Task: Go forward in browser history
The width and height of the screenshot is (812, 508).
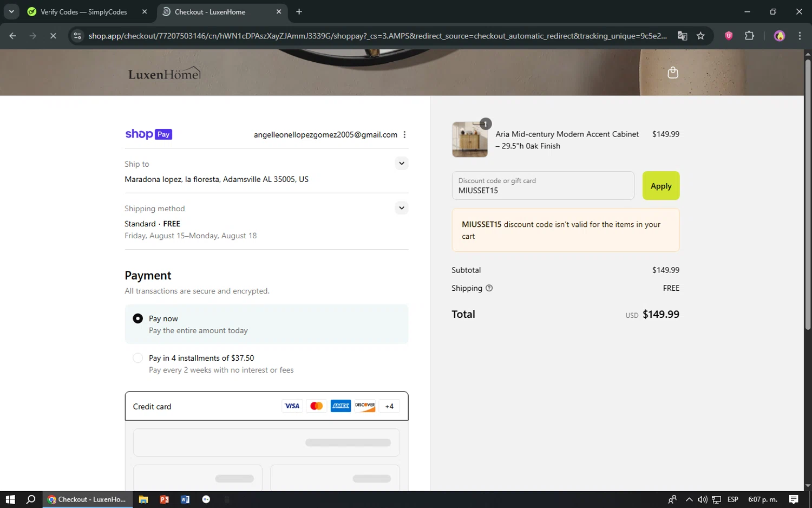Action: click(33, 36)
